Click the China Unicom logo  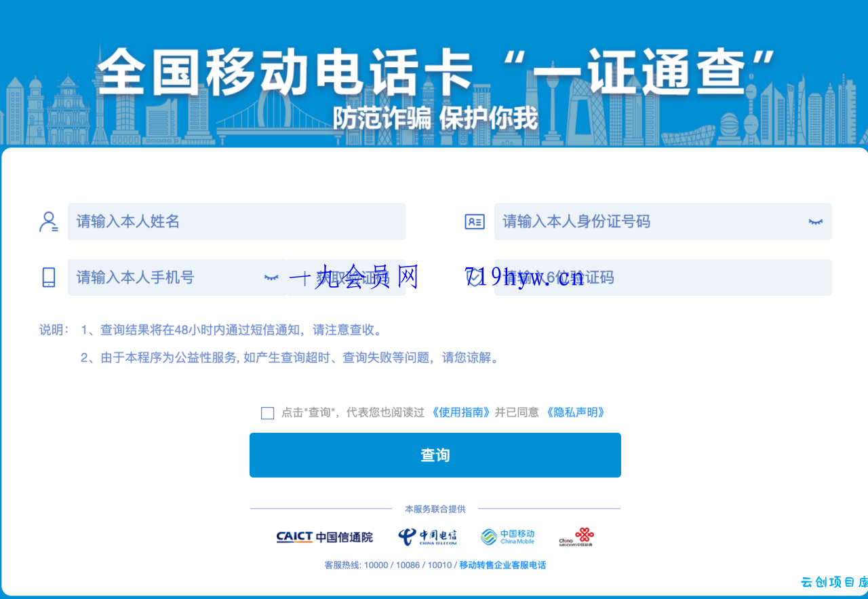(576, 537)
